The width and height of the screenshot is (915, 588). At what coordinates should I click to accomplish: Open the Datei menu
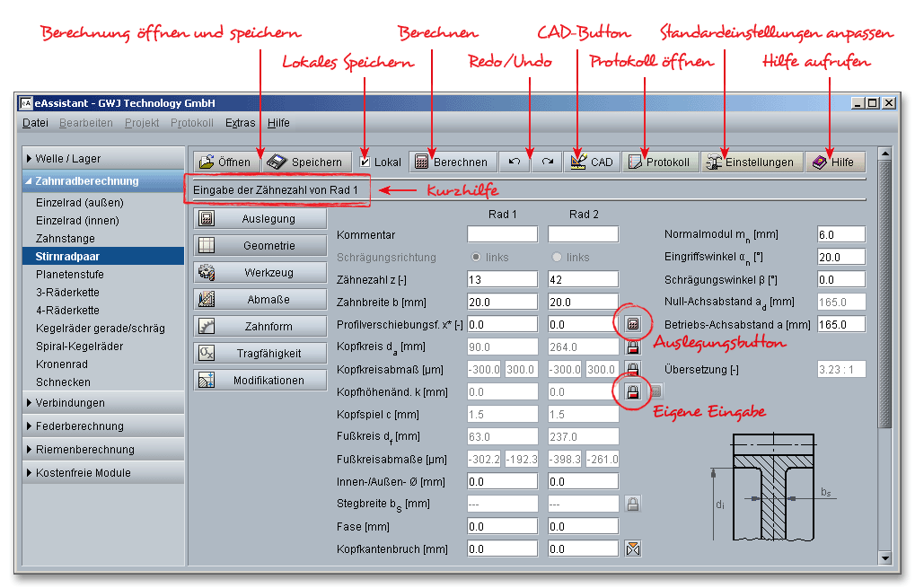(35, 123)
